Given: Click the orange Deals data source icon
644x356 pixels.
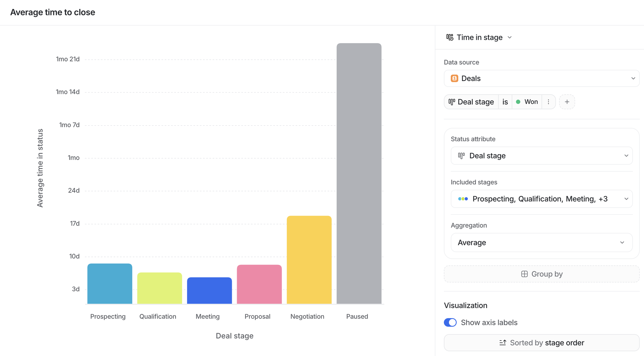Looking at the screenshot, I should [454, 78].
